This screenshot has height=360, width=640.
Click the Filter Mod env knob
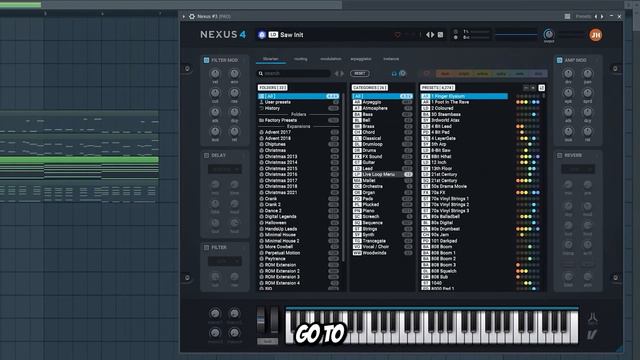point(234,73)
